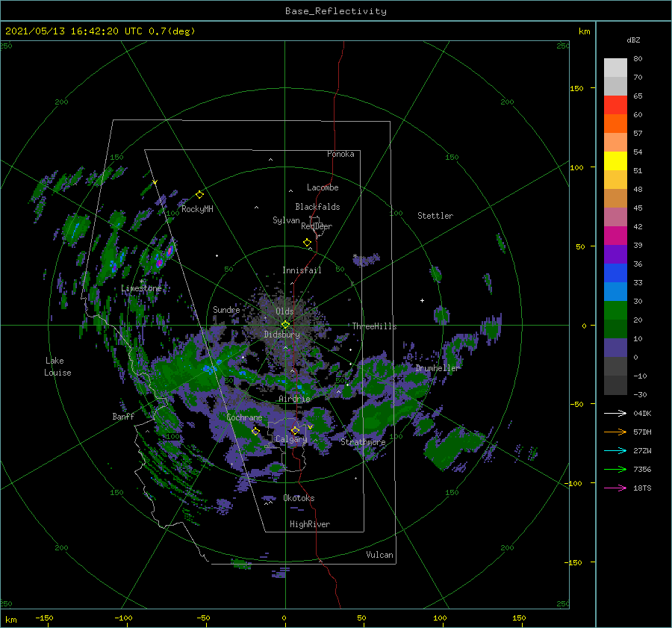Click the Drumheller label
Image resolution: width=672 pixels, height=628 pixels.
(438, 368)
